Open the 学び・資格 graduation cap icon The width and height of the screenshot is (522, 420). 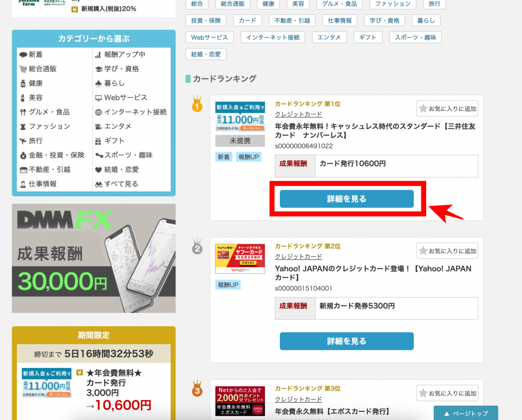[99, 69]
